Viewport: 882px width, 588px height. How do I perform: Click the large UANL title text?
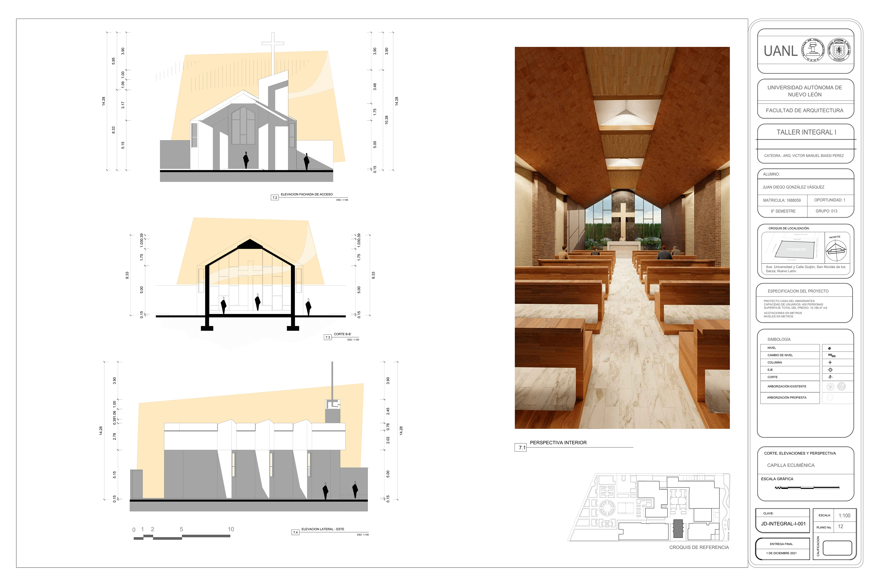point(781,51)
